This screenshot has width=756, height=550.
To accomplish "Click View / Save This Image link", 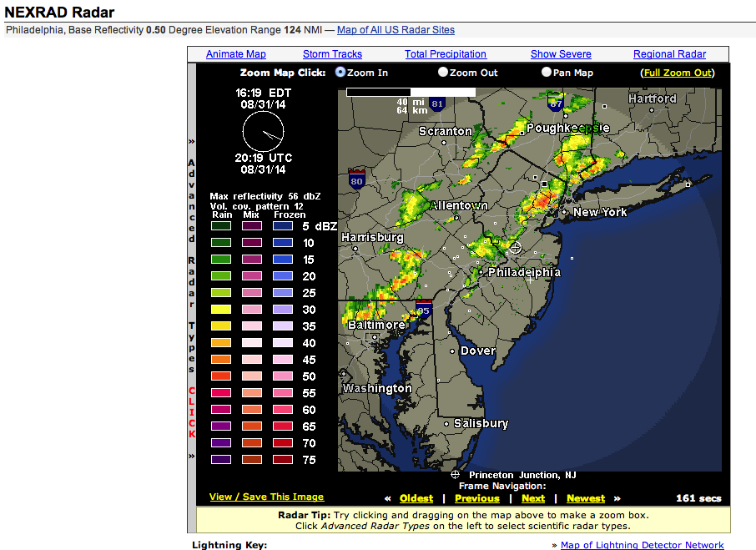I will coord(267,497).
